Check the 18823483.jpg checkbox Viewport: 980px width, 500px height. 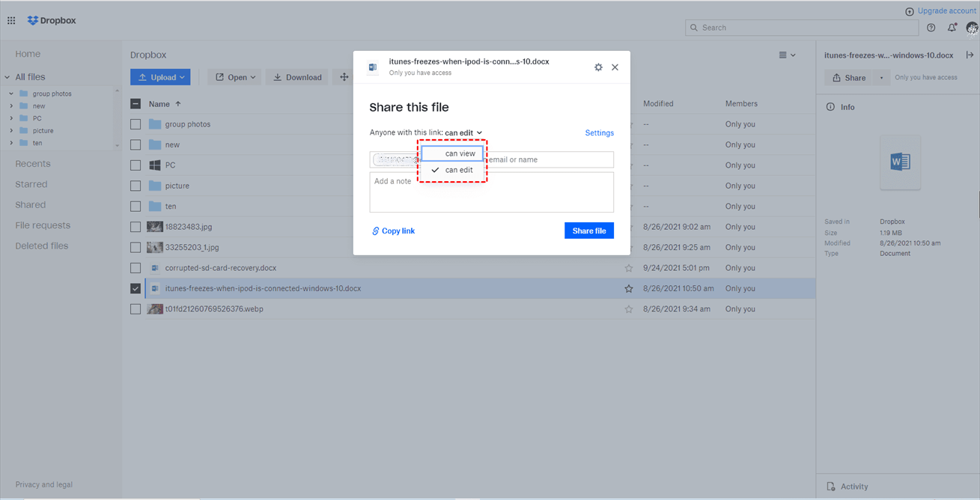pos(136,227)
